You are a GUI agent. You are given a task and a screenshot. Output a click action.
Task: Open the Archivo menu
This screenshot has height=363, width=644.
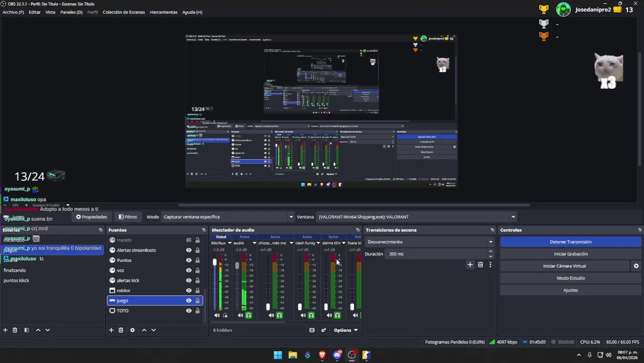tap(13, 12)
